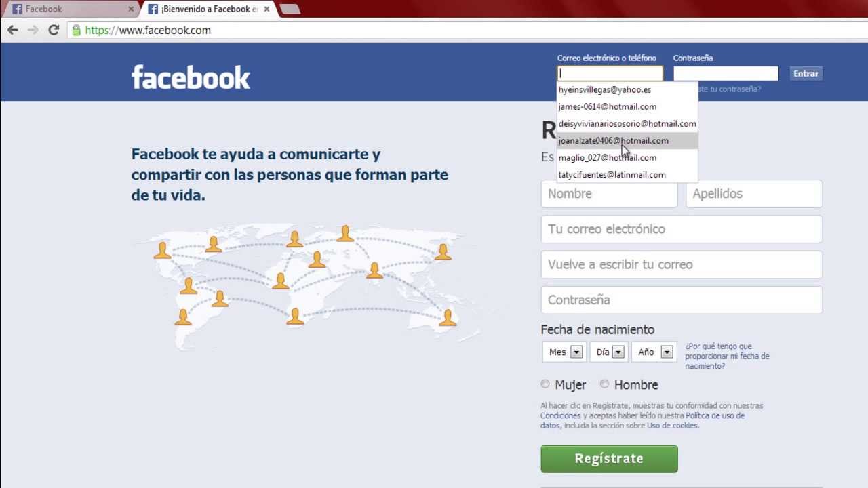Click the Nombre field
The height and width of the screenshot is (488, 868).
[x=609, y=194]
